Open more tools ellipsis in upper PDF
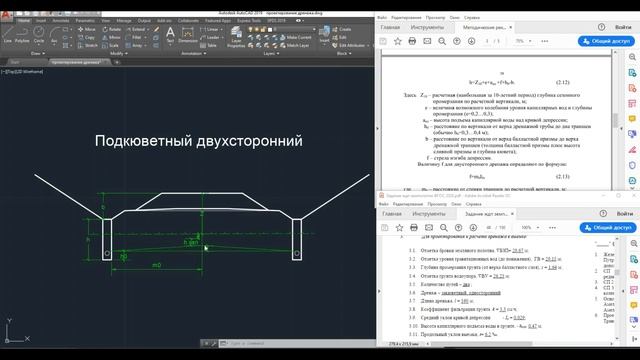 [x=545, y=41]
